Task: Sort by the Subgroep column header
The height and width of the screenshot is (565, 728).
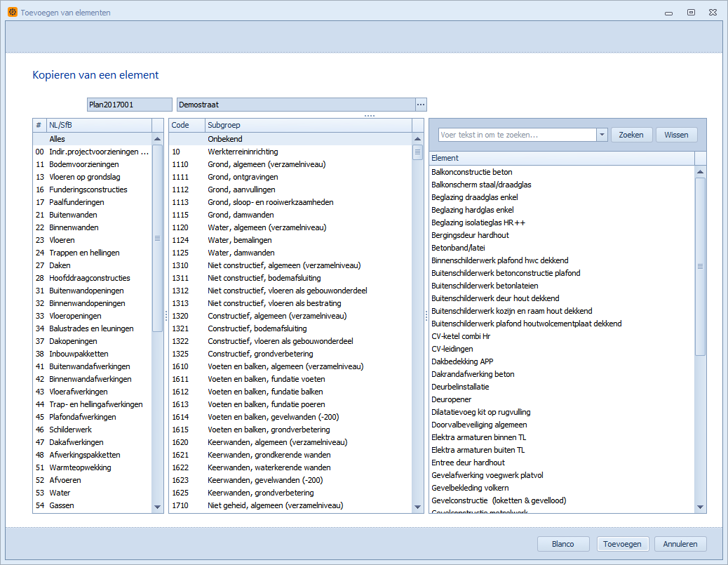Action: (x=309, y=125)
